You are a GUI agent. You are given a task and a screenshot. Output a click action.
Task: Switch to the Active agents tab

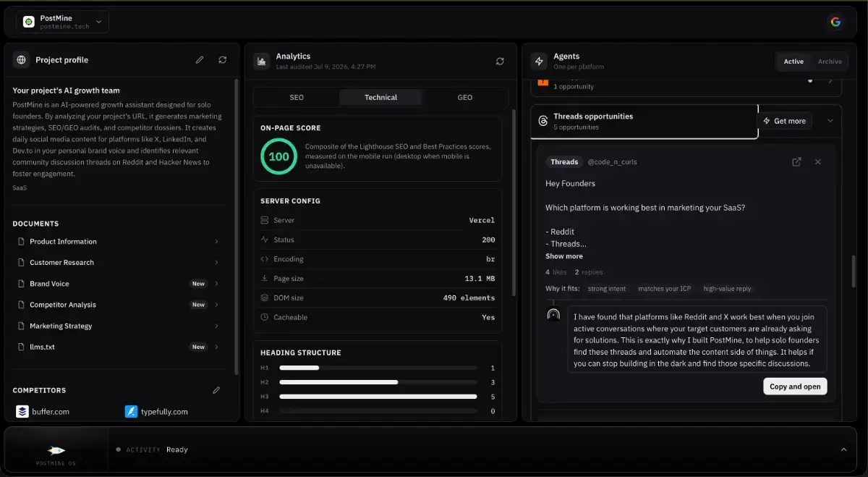(x=793, y=62)
